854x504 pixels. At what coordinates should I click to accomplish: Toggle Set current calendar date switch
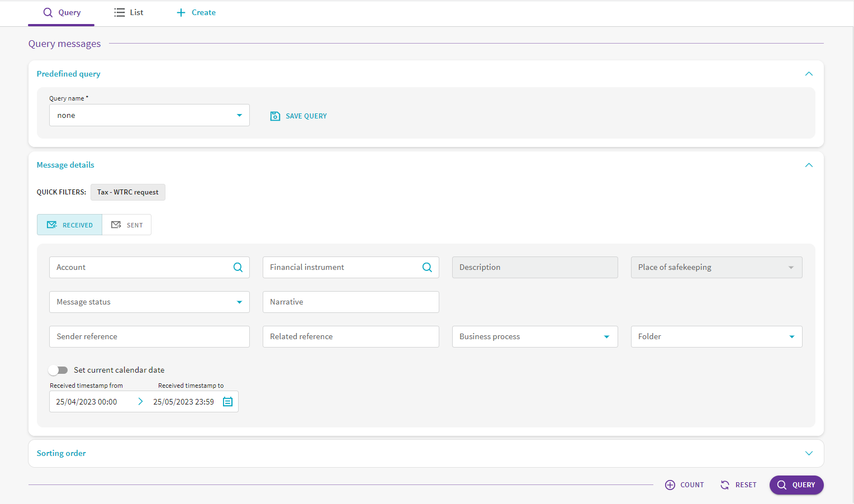pyautogui.click(x=58, y=370)
